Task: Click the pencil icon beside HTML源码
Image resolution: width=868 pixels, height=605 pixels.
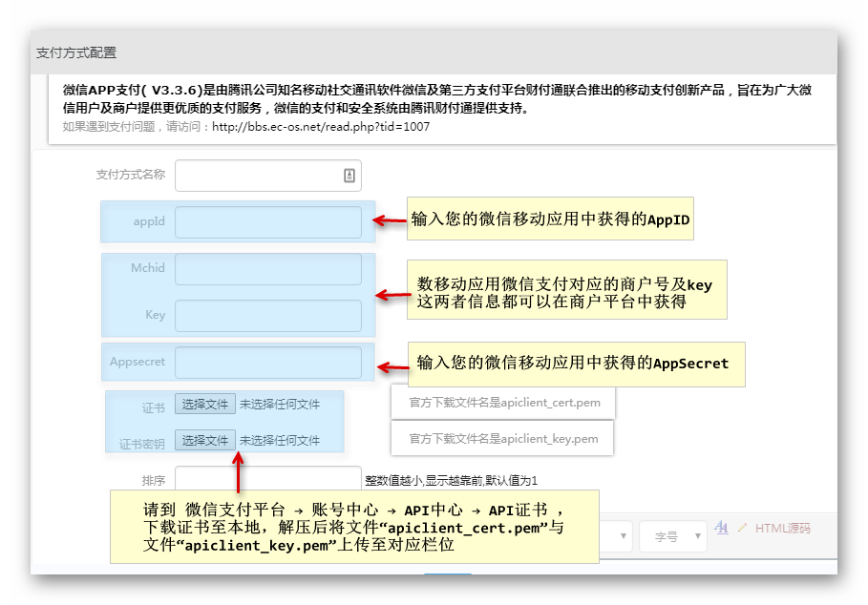Action: coord(742,528)
